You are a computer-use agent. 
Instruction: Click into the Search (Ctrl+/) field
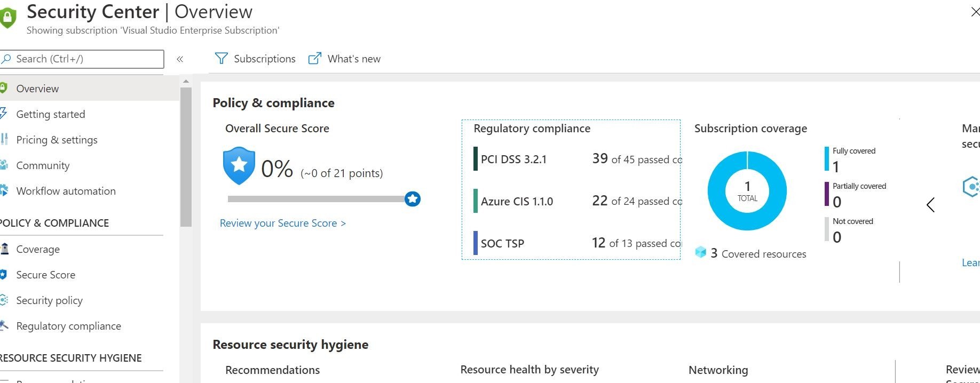coord(82,59)
